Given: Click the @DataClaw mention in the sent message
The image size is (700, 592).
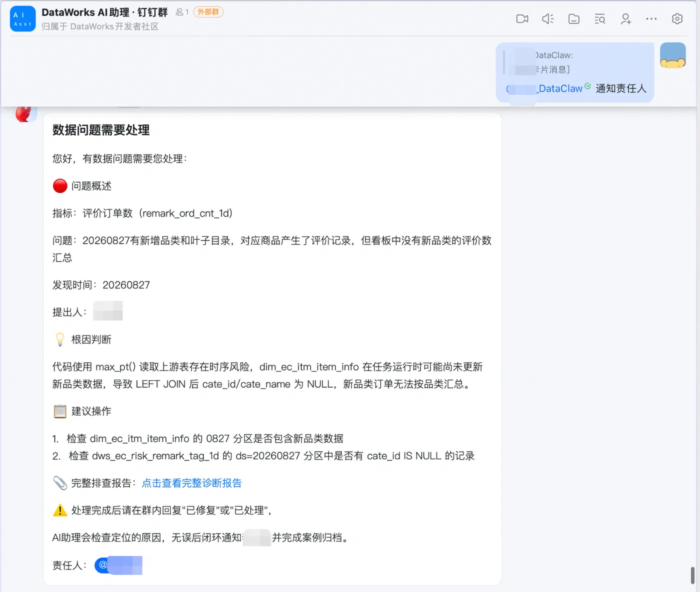Looking at the screenshot, I should coord(544,88).
